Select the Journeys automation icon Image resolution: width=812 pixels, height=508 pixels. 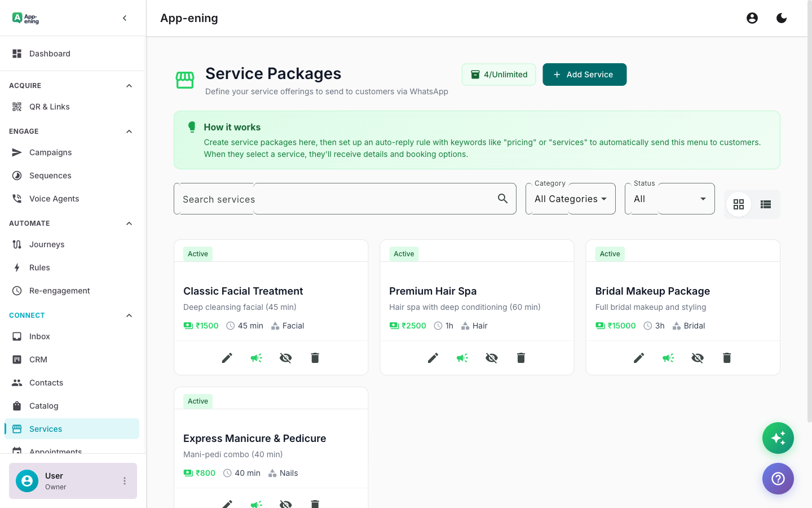tap(16, 244)
